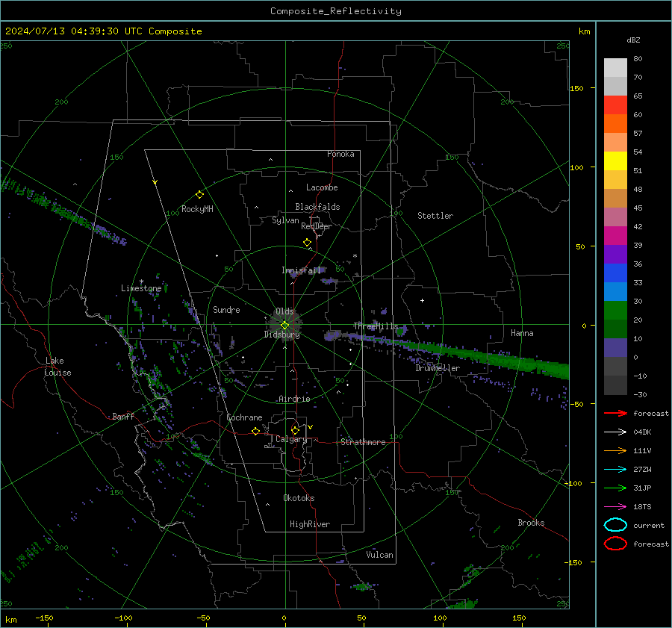Click the yellow diamond directly above Calgary label
The image size is (672, 628).
pyautogui.click(x=295, y=430)
